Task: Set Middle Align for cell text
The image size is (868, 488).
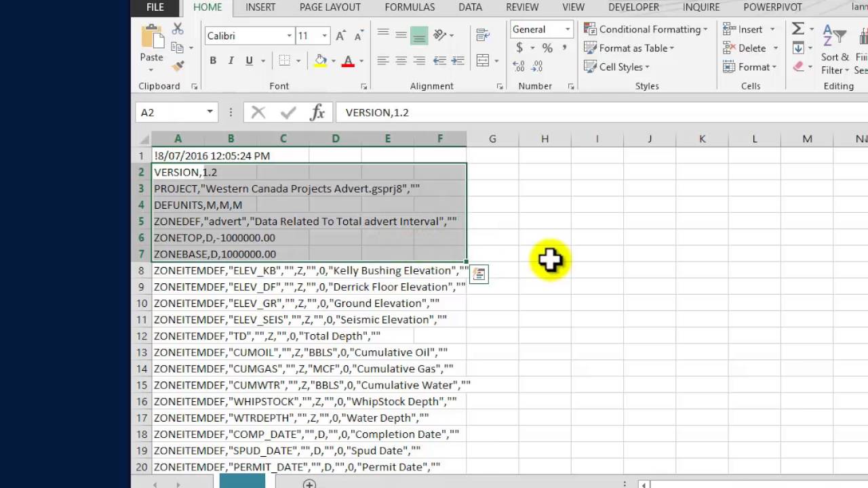Action: (x=401, y=35)
